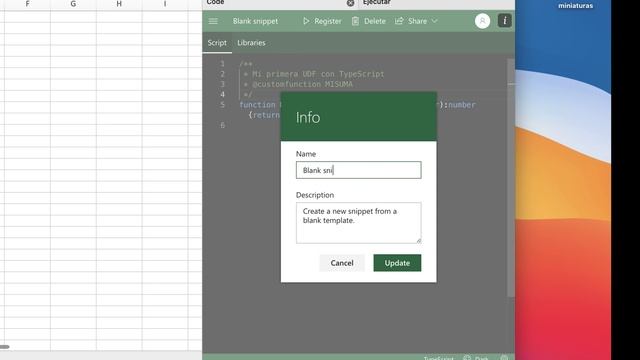Click the spreadsheet horizontal scrollbar thumb

(x=4, y=347)
